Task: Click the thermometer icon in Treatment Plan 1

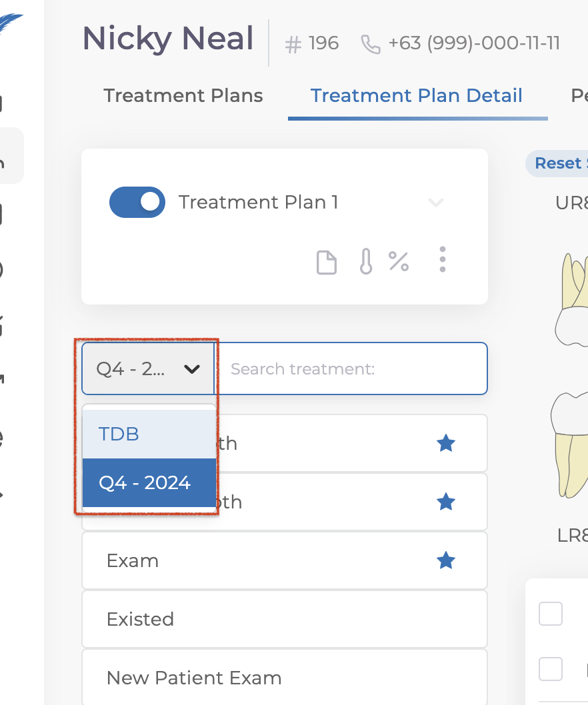Action: pos(365,261)
